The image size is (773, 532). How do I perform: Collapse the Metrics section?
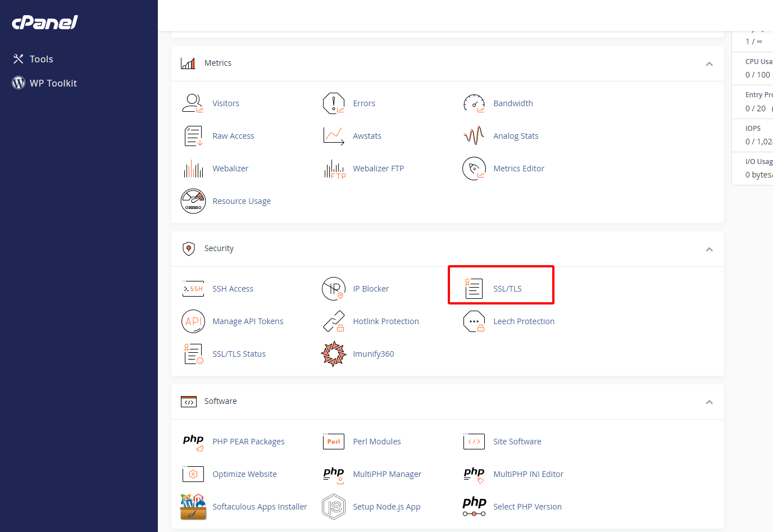(x=709, y=64)
